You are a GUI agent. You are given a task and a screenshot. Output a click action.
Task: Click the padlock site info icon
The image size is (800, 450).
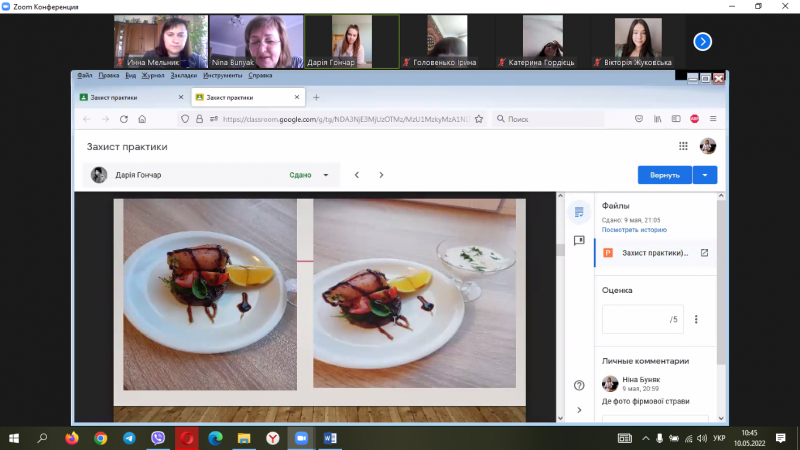199,119
